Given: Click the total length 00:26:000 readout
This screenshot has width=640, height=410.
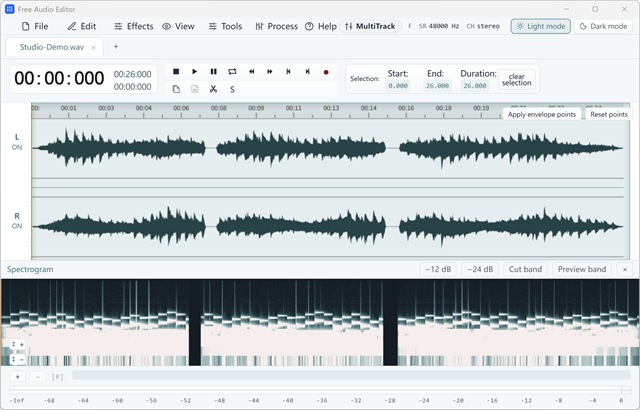Looking at the screenshot, I should point(133,74).
